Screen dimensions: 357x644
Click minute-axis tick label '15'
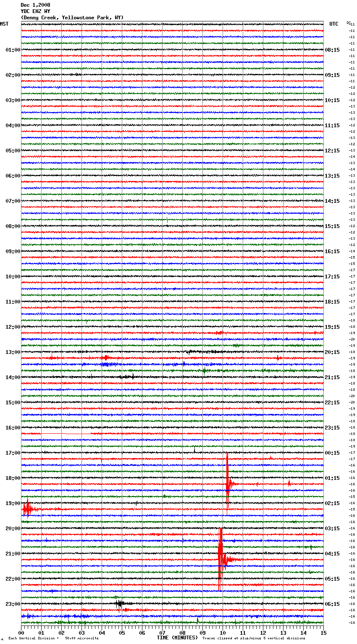(323, 633)
